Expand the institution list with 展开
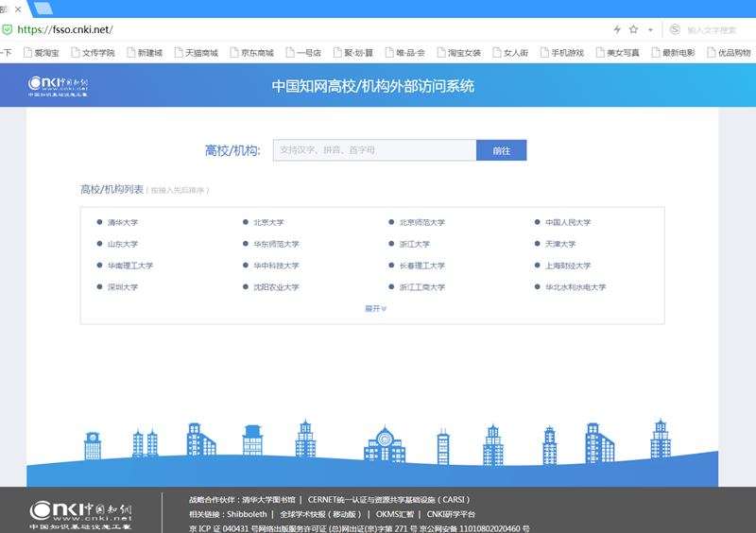The image size is (756, 533). click(x=375, y=308)
